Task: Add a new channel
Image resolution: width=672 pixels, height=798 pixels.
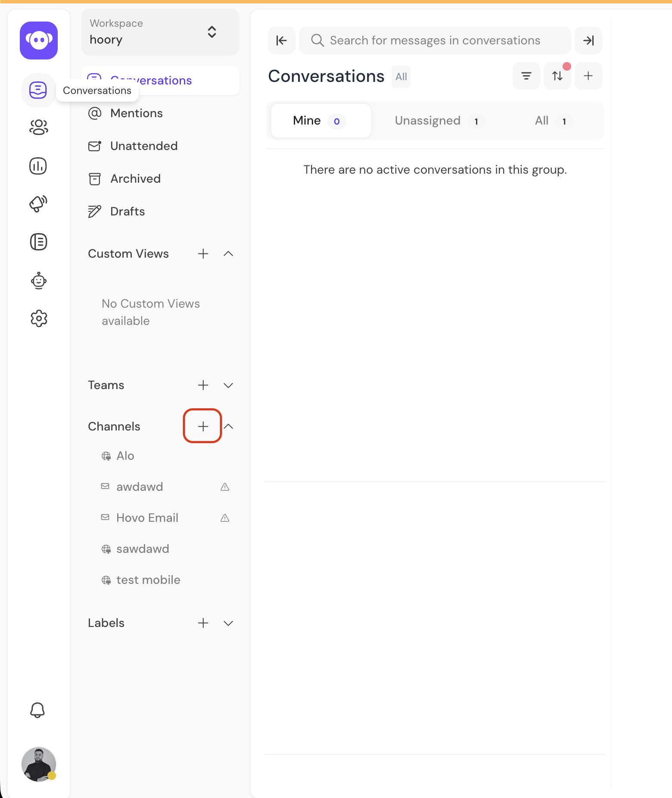Action: (203, 427)
